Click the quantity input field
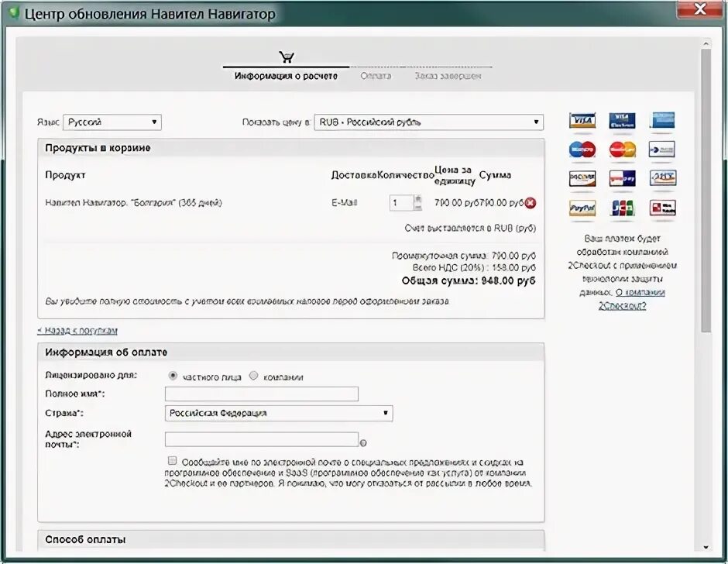Screen dimensions: 728x564 point(401,202)
